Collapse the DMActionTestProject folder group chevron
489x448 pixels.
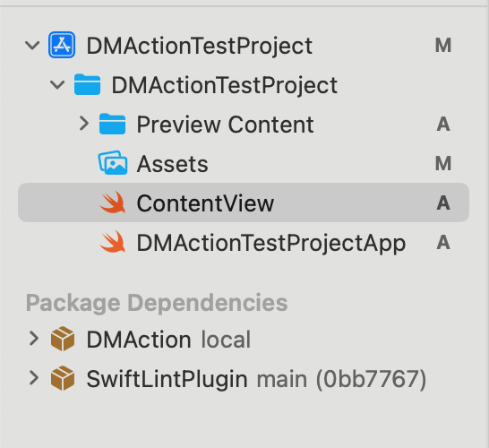pyautogui.click(x=57, y=85)
